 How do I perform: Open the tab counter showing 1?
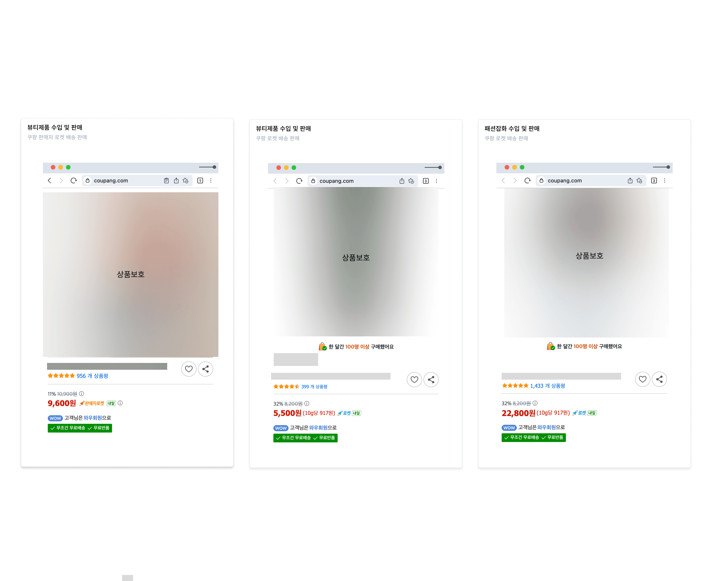(x=200, y=181)
